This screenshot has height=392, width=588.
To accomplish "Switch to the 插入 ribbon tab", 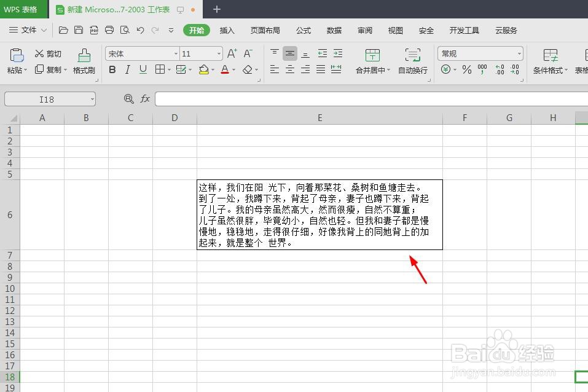I will click(227, 29).
